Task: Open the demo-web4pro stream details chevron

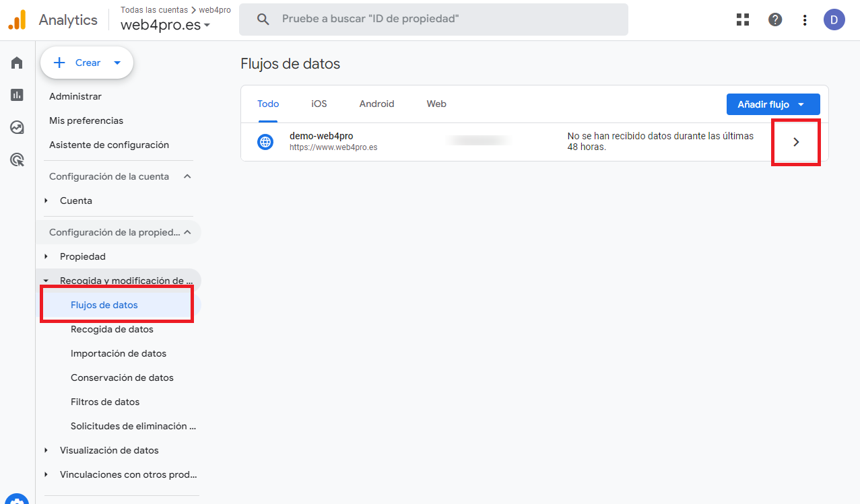Action: tap(796, 142)
